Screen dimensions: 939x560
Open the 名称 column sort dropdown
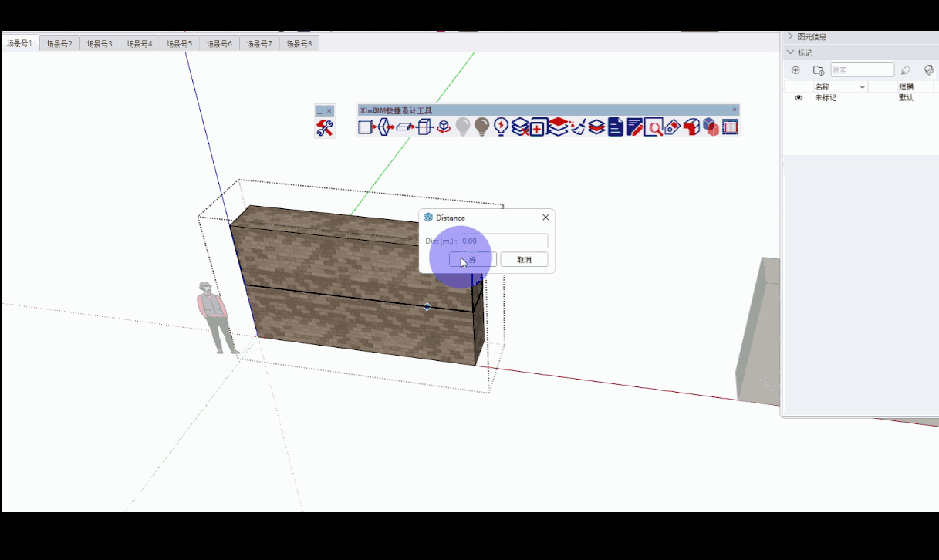(x=863, y=87)
